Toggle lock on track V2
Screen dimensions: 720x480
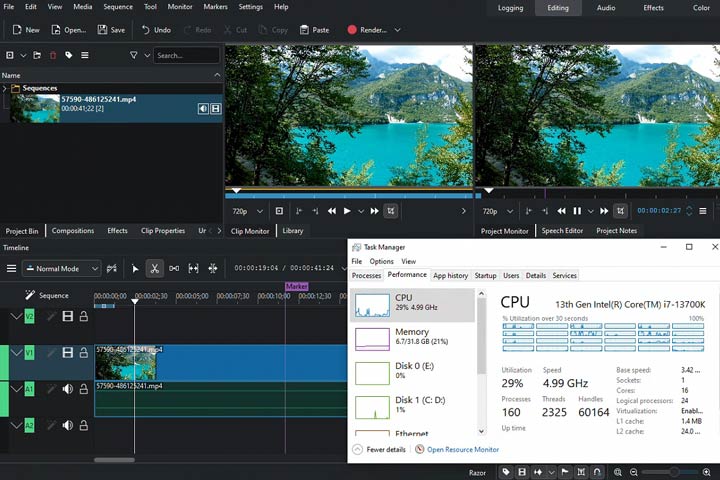[84, 316]
